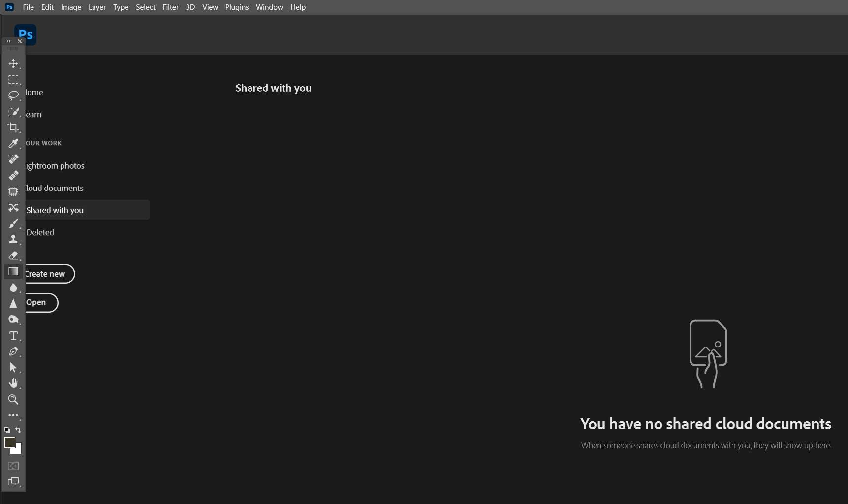Select the Rectangular Marquee tool
This screenshot has height=504, width=848.
click(13, 80)
